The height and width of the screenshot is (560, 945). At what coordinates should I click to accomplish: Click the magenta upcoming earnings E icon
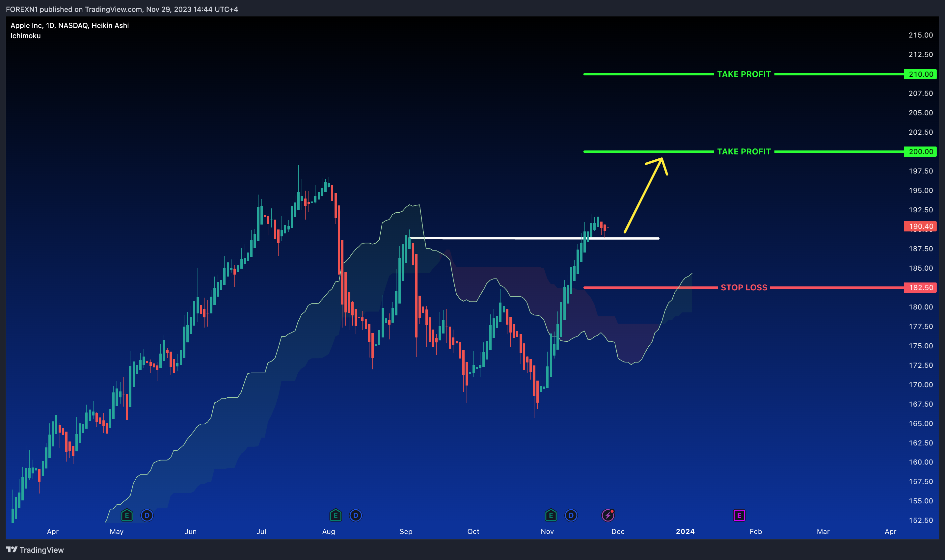739,515
